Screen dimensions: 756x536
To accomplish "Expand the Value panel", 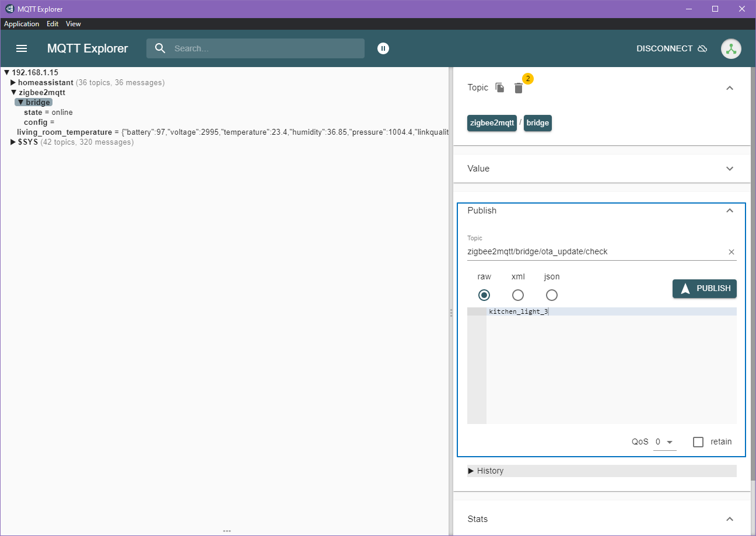I will click(x=729, y=169).
